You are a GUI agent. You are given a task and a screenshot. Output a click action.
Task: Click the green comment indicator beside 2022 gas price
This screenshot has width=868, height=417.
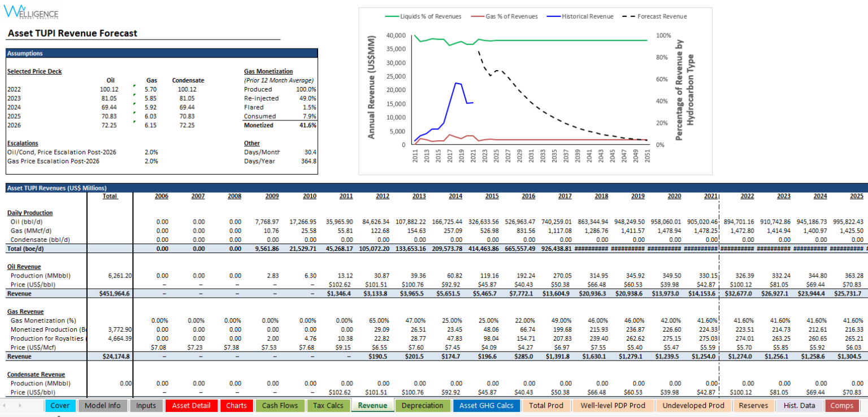click(x=134, y=86)
